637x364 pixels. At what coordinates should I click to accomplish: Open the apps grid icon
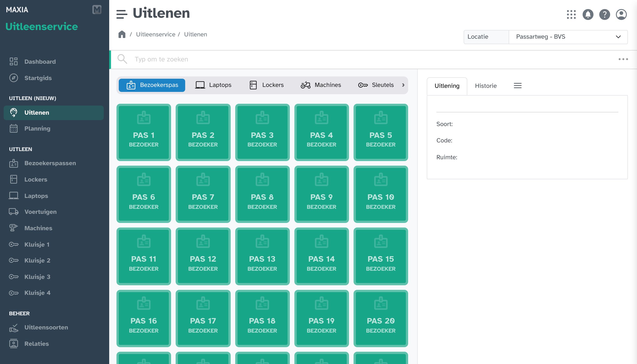[571, 15]
